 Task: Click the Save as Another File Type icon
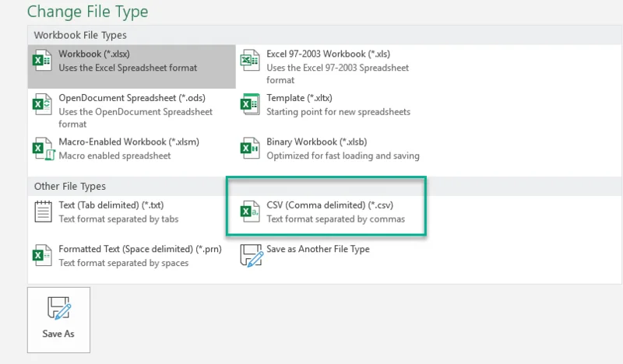pos(252,255)
